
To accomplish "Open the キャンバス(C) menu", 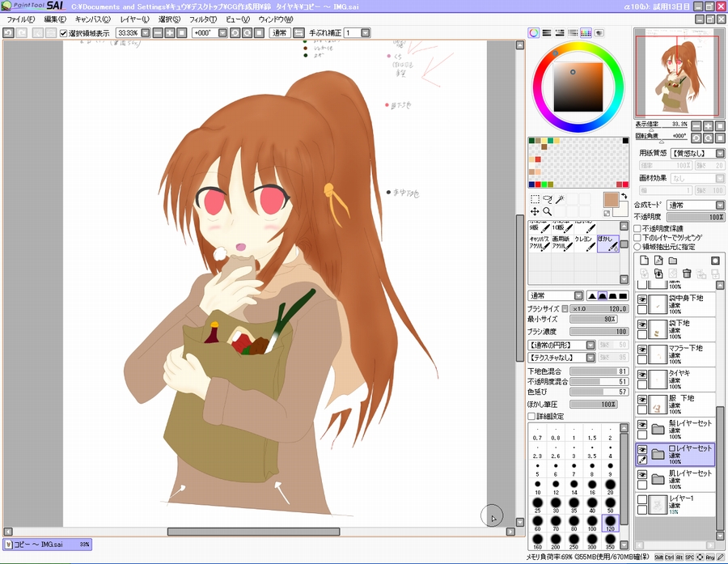I will point(92,19).
